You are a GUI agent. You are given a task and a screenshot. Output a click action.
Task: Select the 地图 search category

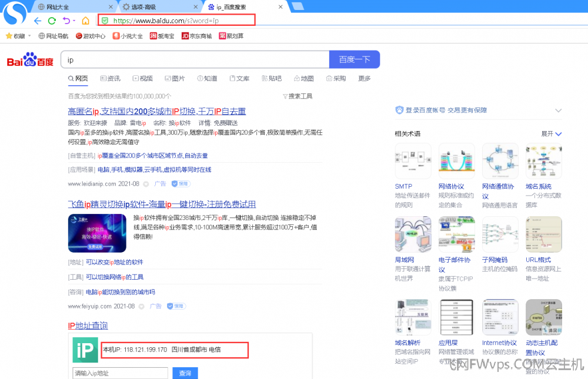304,78
